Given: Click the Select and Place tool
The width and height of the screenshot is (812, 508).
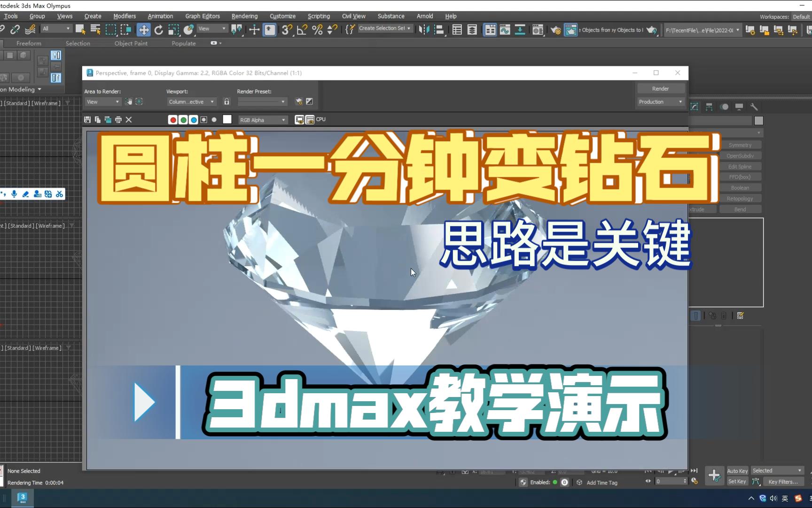Looking at the screenshot, I should coord(189,30).
